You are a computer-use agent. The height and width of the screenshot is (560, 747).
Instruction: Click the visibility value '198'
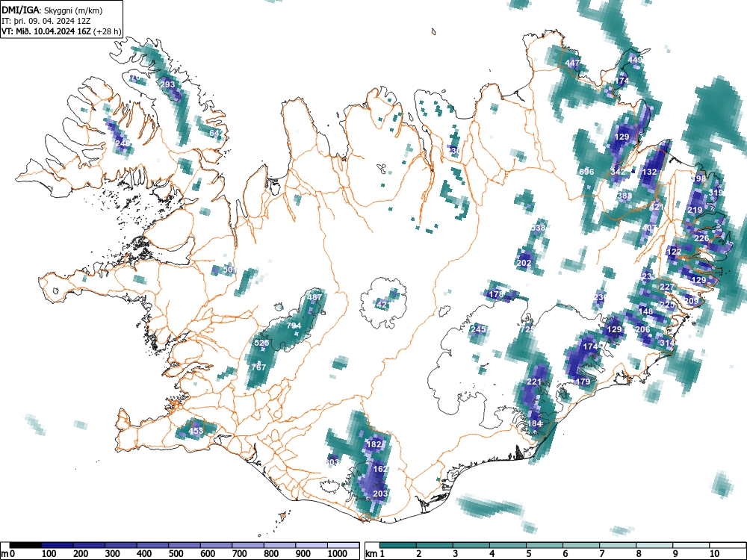click(x=698, y=179)
